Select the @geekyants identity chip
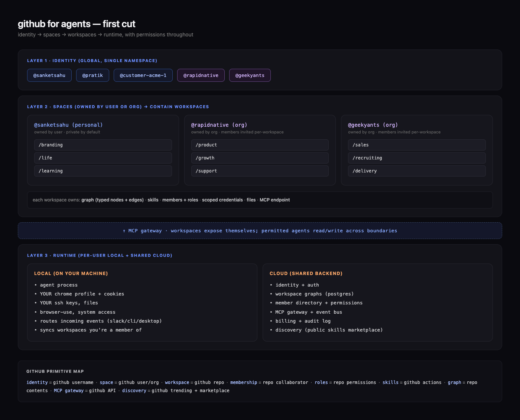 pos(250,75)
